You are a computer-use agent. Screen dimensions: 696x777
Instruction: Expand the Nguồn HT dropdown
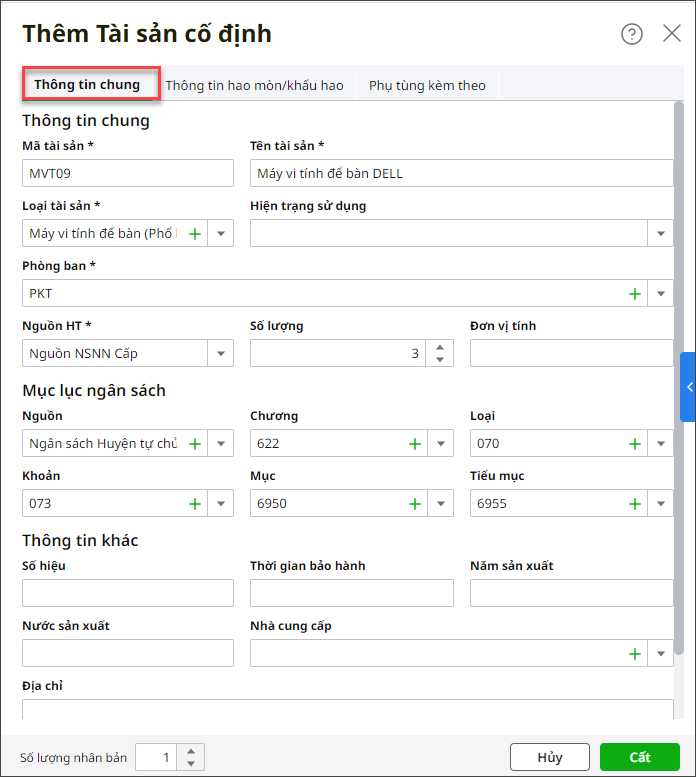tap(220, 354)
